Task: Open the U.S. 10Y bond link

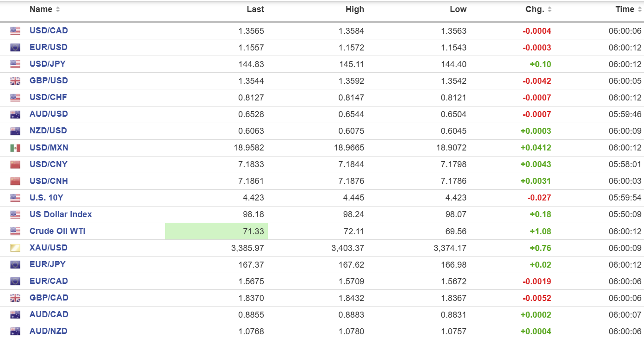Action: click(46, 198)
